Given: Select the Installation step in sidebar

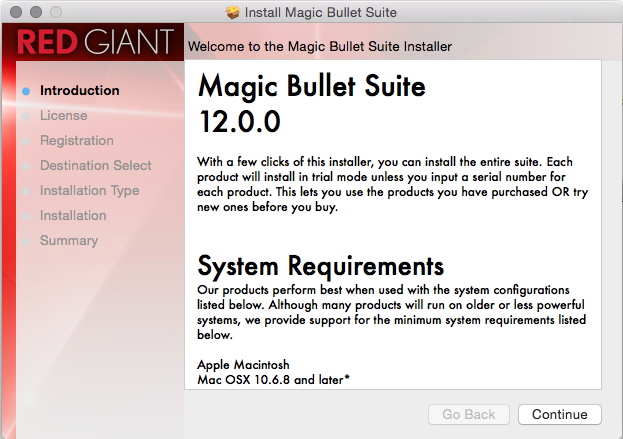Looking at the screenshot, I should tap(73, 215).
